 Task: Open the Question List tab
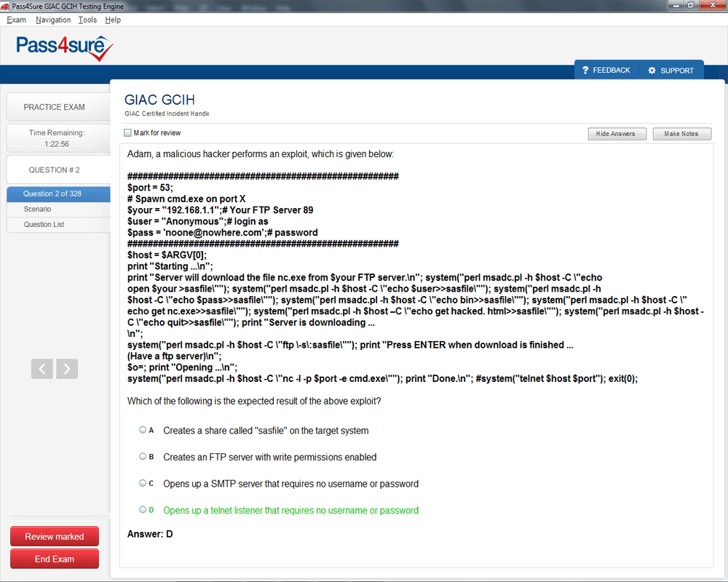click(58, 225)
